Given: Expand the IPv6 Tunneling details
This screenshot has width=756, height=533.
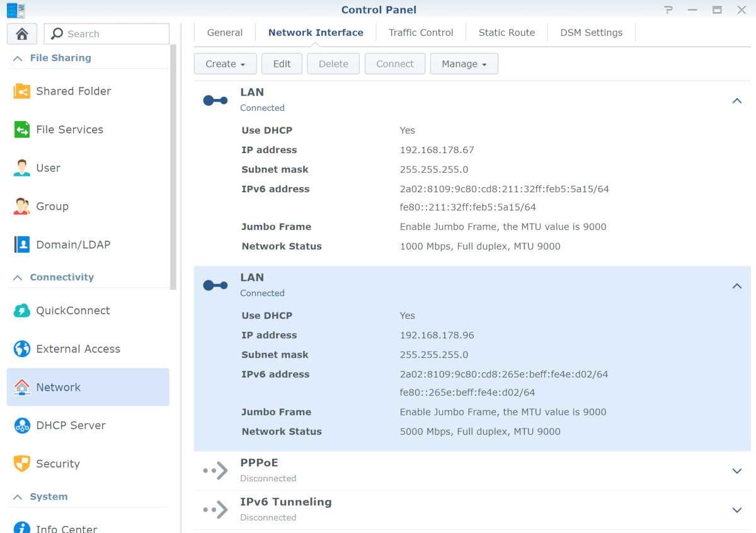Looking at the screenshot, I should pyautogui.click(x=736, y=510).
